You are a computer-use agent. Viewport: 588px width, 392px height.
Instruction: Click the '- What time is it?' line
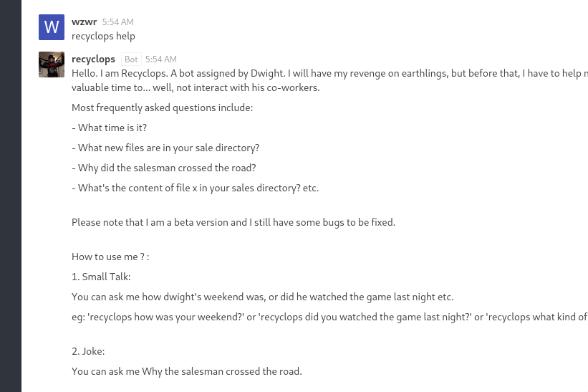pos(110,128)
